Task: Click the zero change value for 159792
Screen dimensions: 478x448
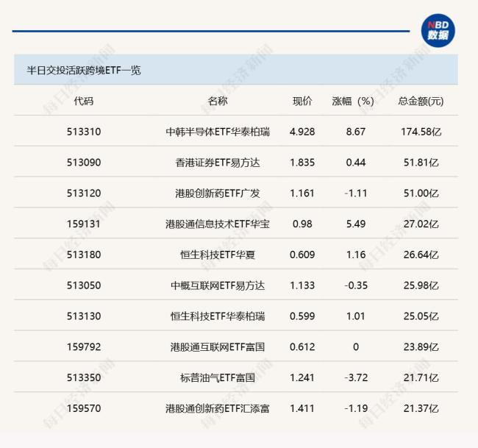Action: [356, 347]
